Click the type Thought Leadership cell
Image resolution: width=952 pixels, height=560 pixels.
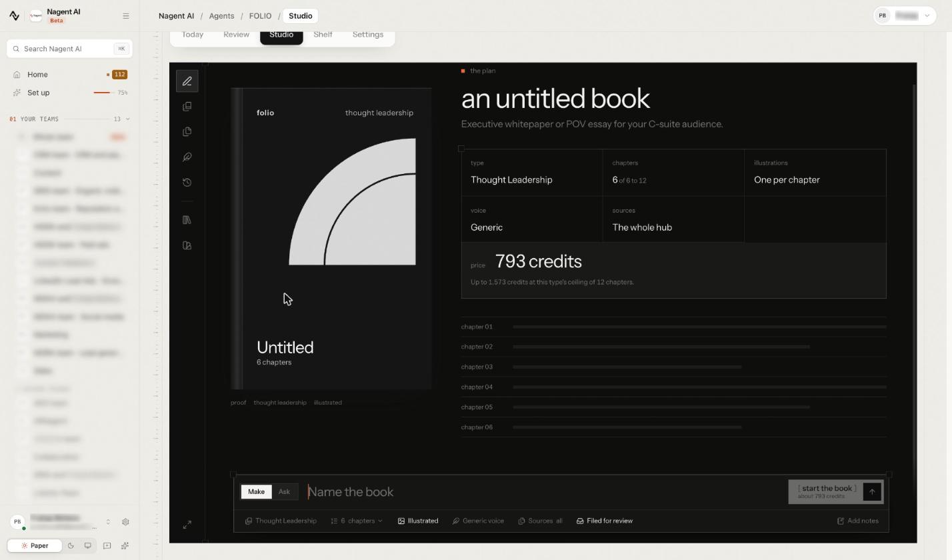tap(532, 173)
